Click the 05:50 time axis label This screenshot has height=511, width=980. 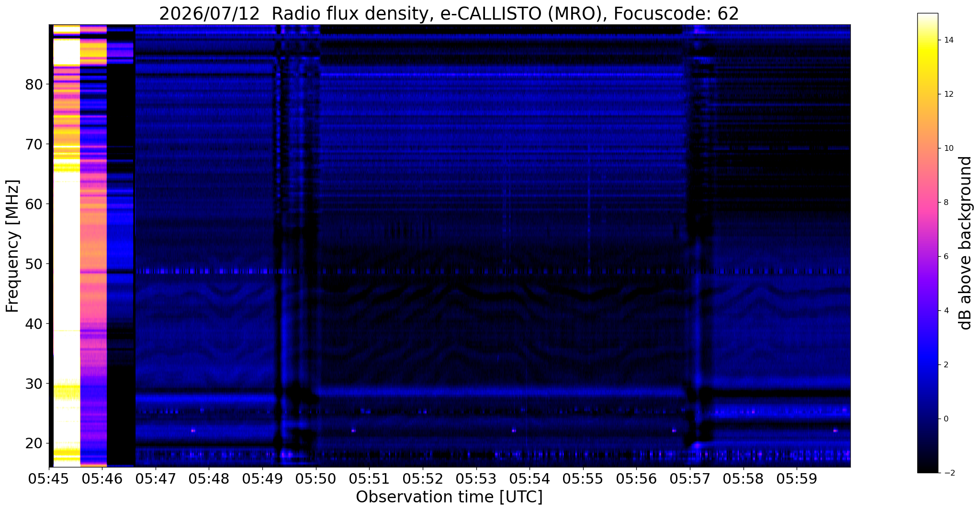(316, 479)
